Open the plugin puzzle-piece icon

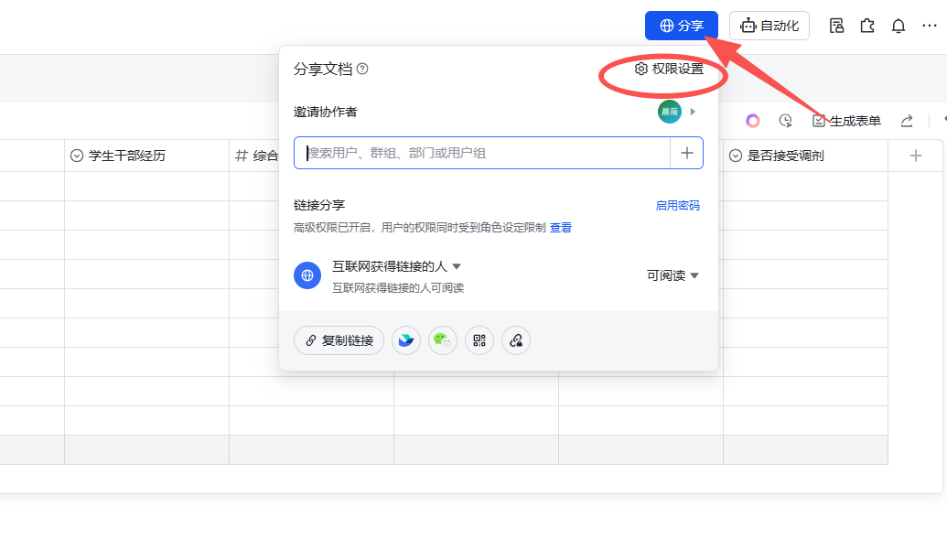pos(867,26)
